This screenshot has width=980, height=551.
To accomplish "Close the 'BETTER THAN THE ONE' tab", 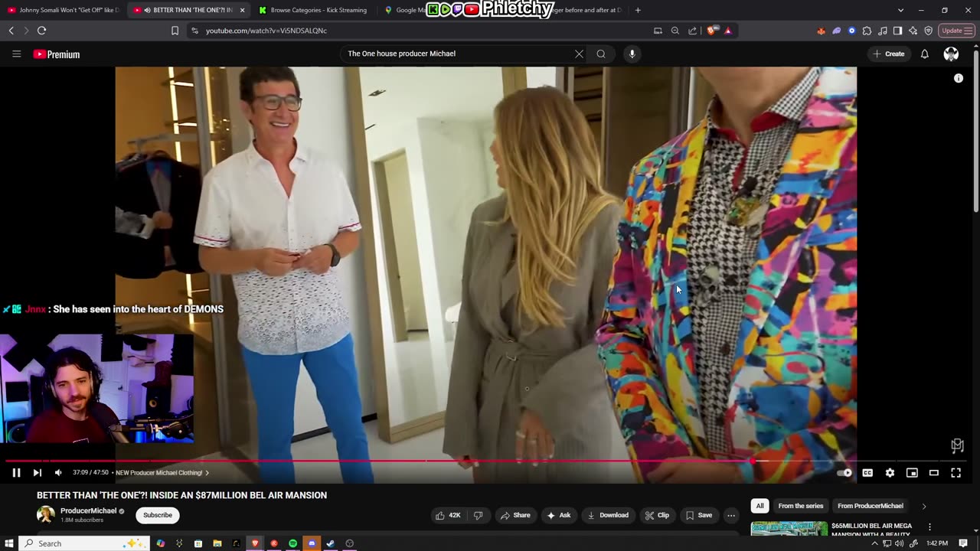I will [242, 10].
